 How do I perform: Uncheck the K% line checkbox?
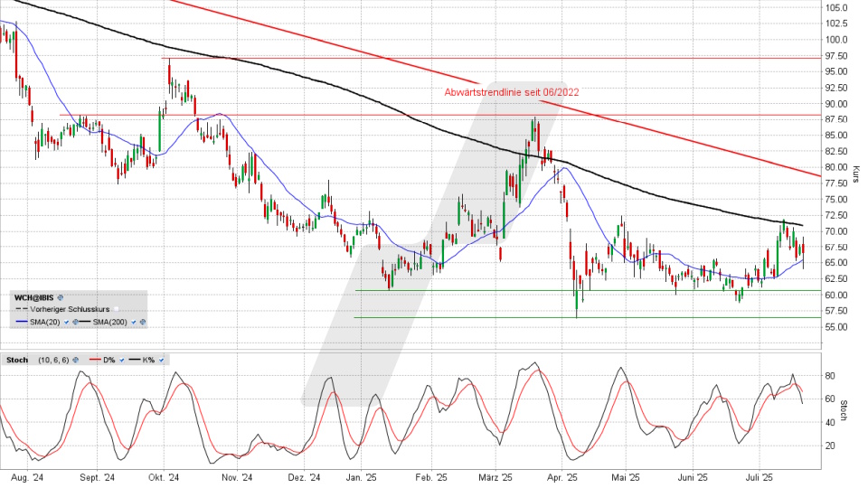[x=161, y=360]
